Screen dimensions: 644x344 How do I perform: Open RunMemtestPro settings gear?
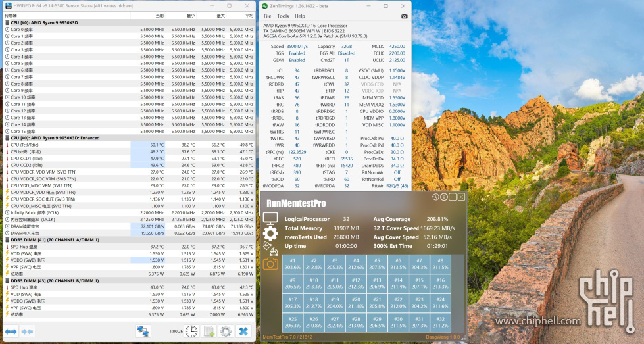pyautogui.click(x=270, y=233)
